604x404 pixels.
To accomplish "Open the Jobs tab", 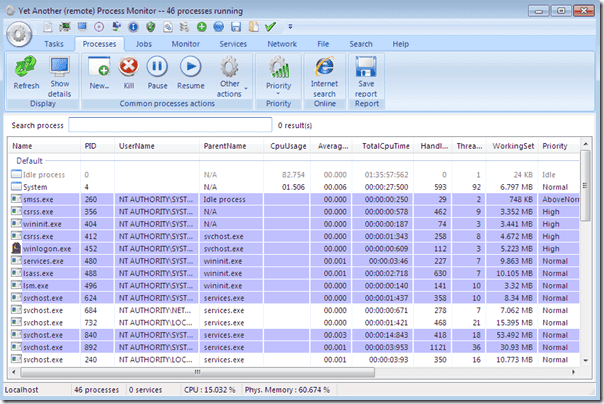I will [144, 44].
